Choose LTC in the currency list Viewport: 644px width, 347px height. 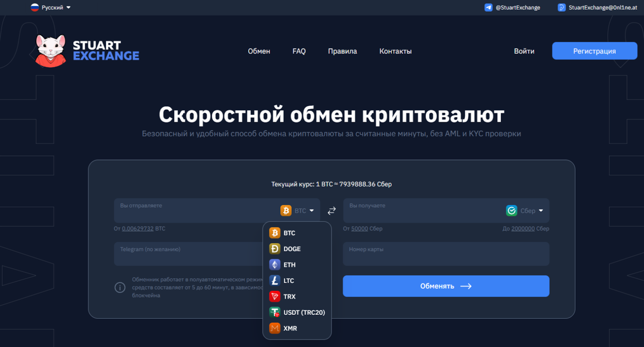[297, 281]
